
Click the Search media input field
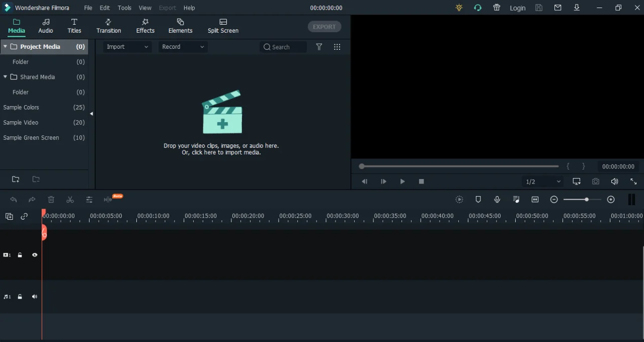283,47
